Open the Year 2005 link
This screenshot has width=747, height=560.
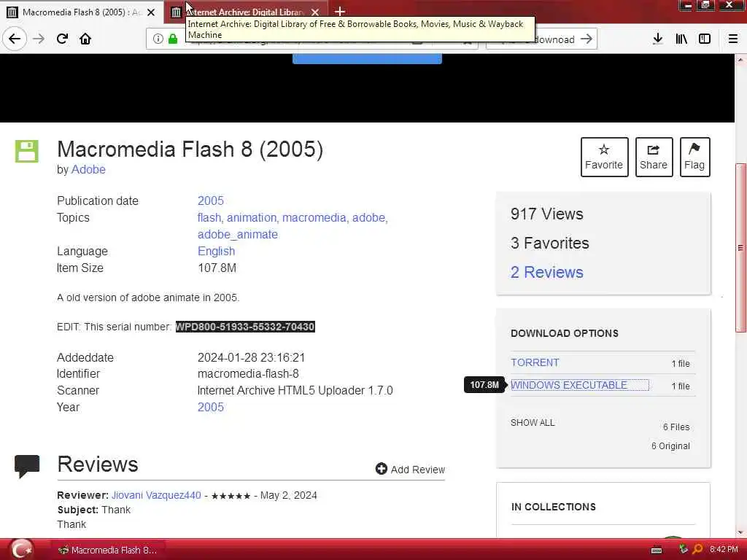[211, 407]
